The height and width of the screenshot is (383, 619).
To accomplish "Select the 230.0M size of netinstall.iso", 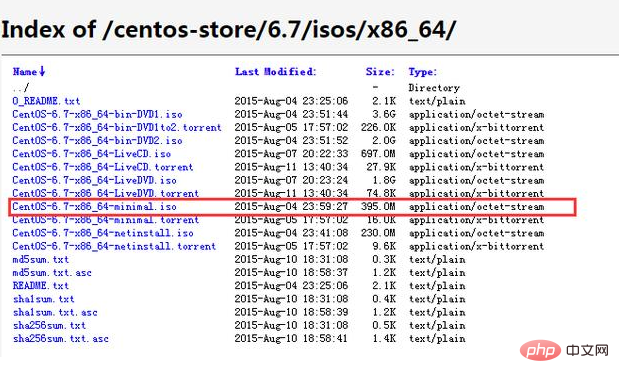I will pyautogui.click(x=378, y=233).
